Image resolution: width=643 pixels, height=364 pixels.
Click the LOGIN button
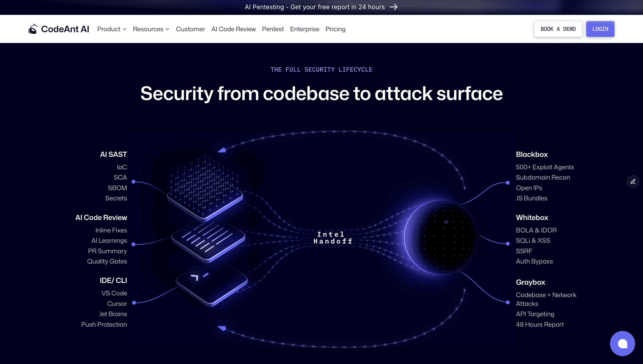[600, 29]
